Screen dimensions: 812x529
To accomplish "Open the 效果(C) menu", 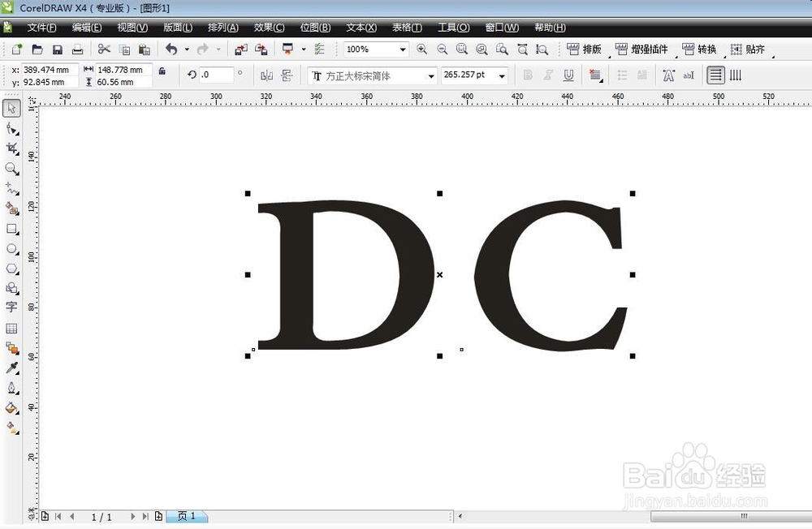I will click(270, 28).
